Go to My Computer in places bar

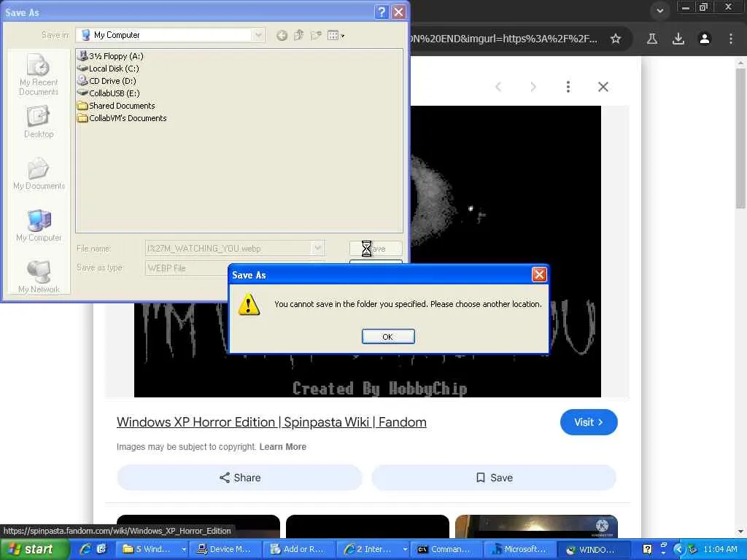pyautogui.click(x=39, y=225)
